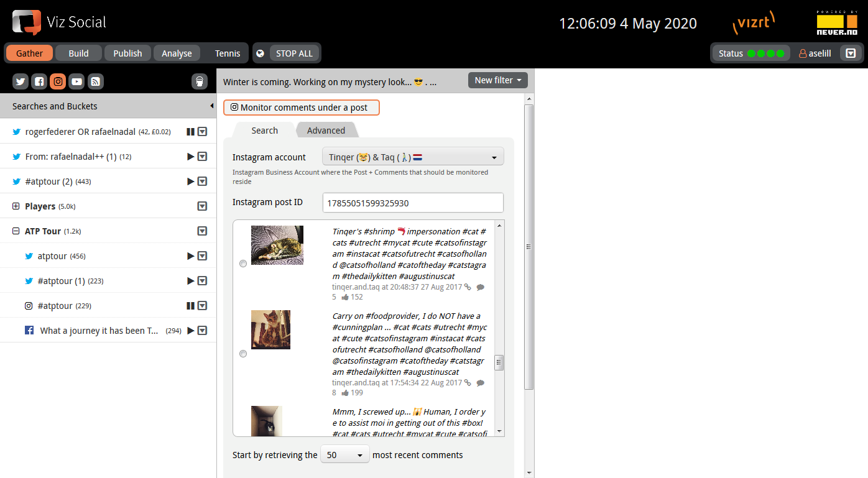The height and width of the screenshot is (478, 868).
Task: Open options menu for ATP Tour bucket
Action: click(202, 231)
